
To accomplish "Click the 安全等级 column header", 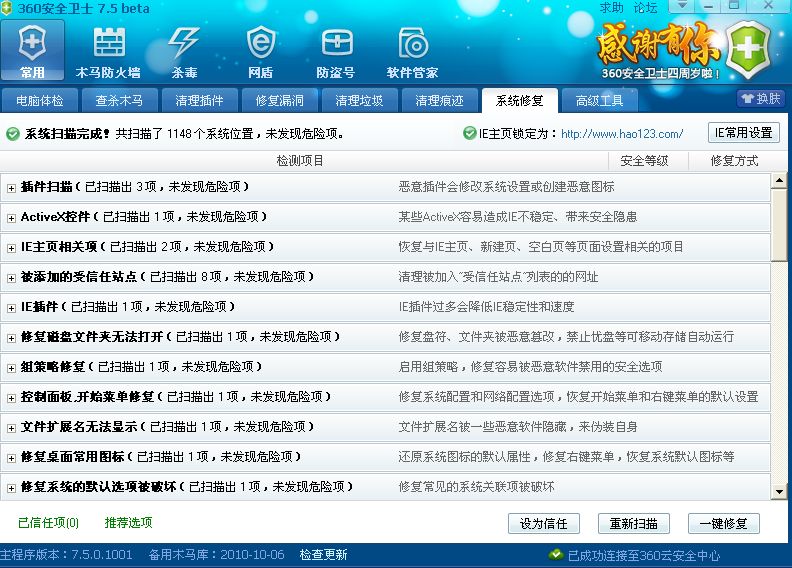I will 645,161.
